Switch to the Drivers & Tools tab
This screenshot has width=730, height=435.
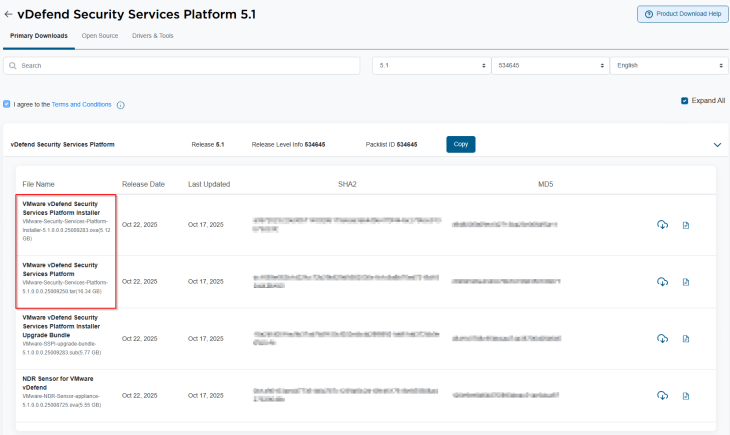(x=152, y=36)
